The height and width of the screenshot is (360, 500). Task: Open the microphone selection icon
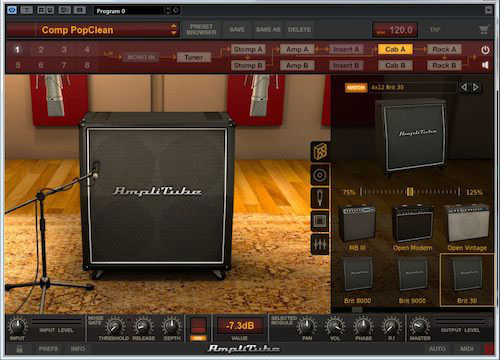320,198
